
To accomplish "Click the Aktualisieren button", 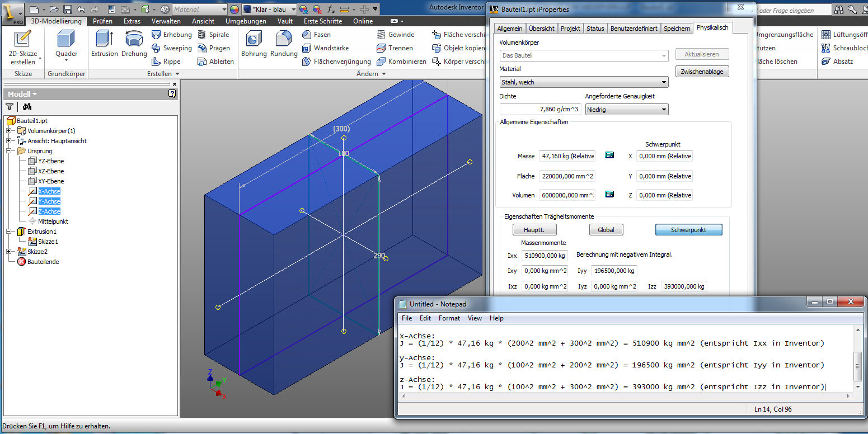I will tap(702, 54).
